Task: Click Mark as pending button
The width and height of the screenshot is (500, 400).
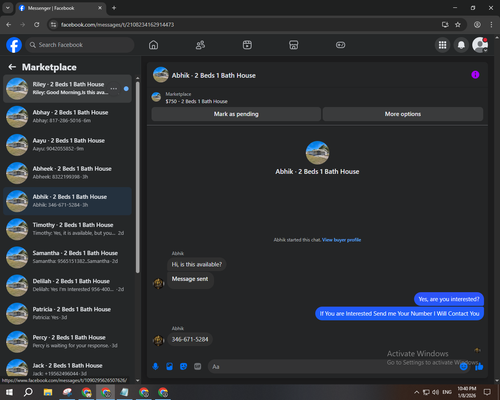Action: [x=236, y=114]
